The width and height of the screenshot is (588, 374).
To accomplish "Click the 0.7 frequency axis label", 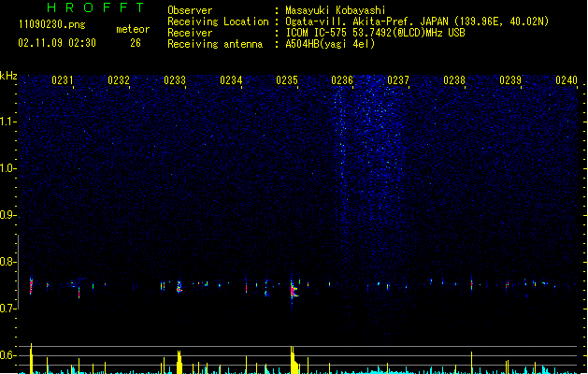I will pos(8,309).
